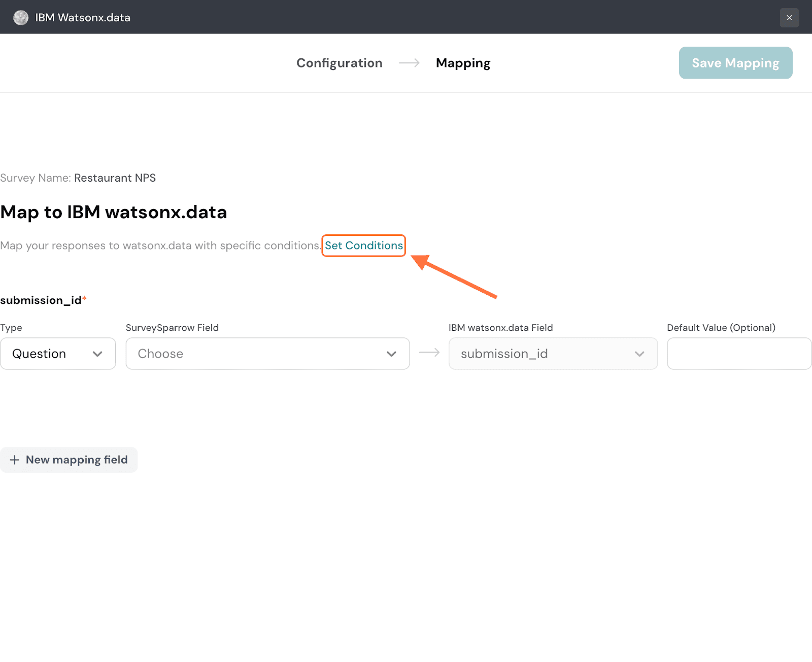This screenshot has height=662, width=812.
Task: Click the arrow between the mapping fields
Action: point(429,353)
